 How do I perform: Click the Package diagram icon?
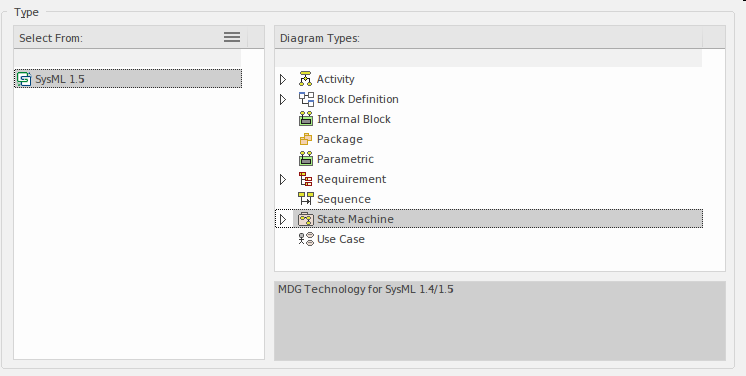coord(306,139)
